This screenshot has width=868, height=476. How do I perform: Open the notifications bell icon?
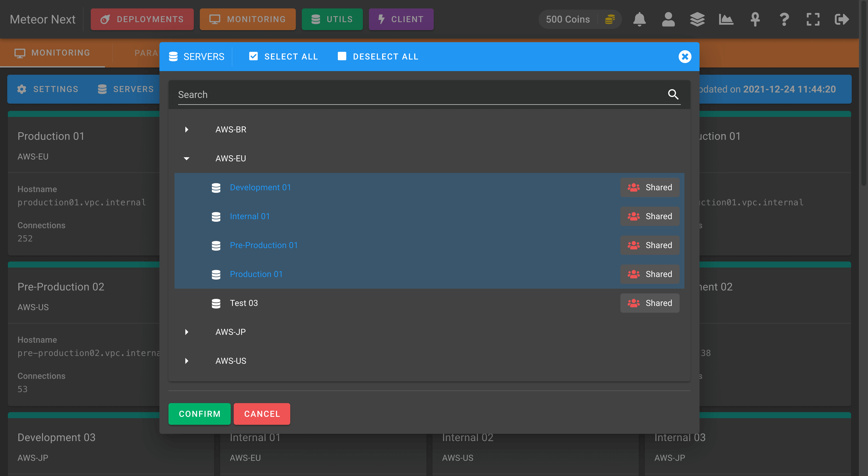coord(639,19)
